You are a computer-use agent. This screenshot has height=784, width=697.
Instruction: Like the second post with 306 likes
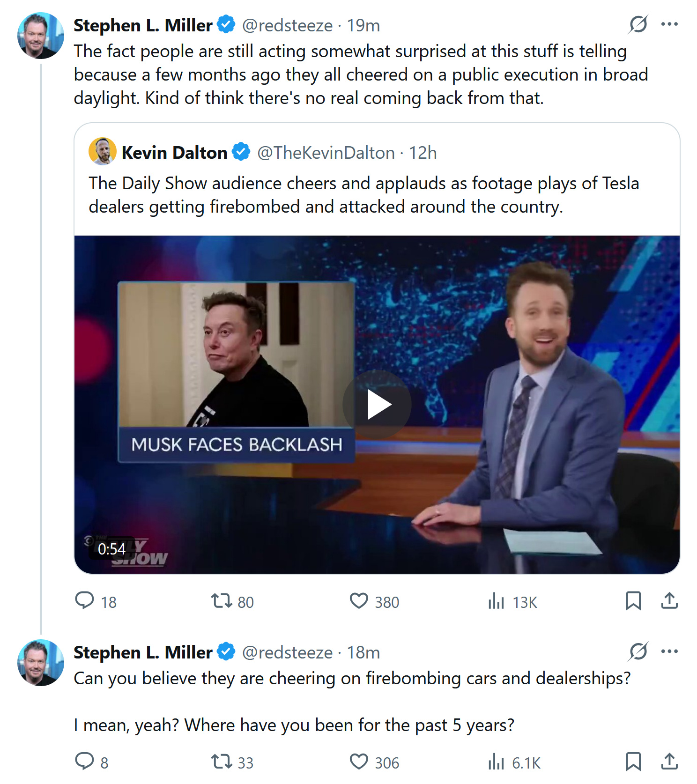tap(359, 762)
